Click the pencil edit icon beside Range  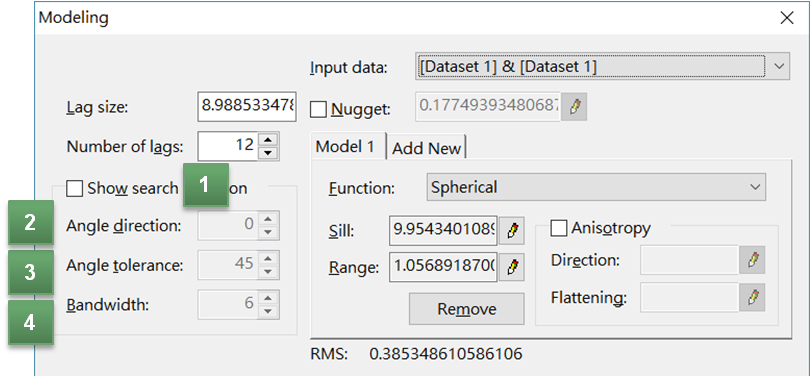(512, 267)
